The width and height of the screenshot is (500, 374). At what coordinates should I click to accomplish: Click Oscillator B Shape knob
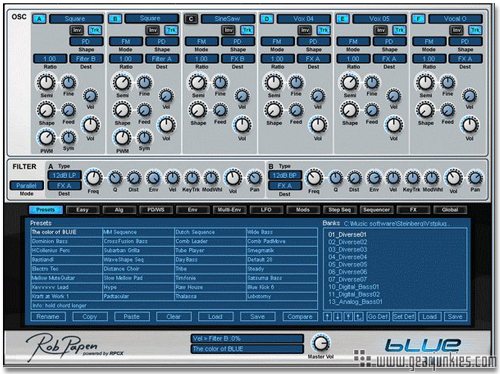(x=122, y=110)
